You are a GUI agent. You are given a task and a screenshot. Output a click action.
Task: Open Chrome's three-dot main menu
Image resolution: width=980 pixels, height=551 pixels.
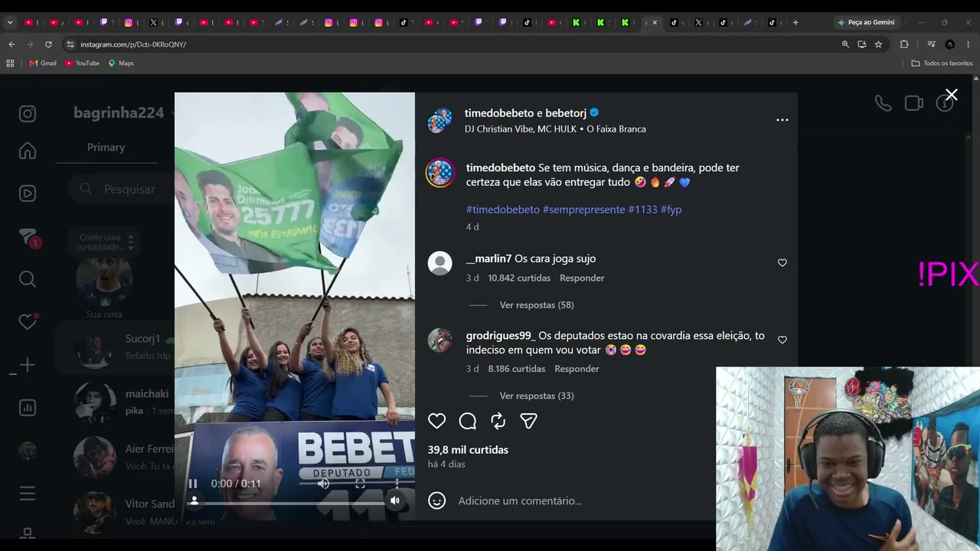tap(969, 44)
